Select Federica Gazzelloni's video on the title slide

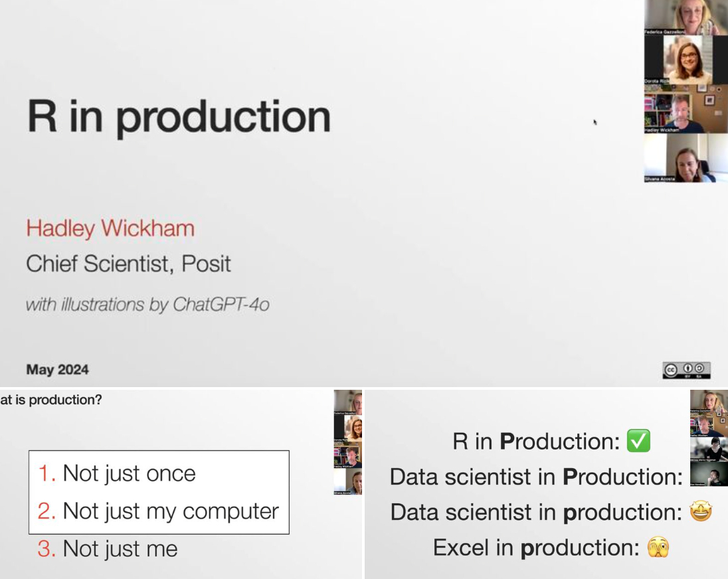pos(686,17)
